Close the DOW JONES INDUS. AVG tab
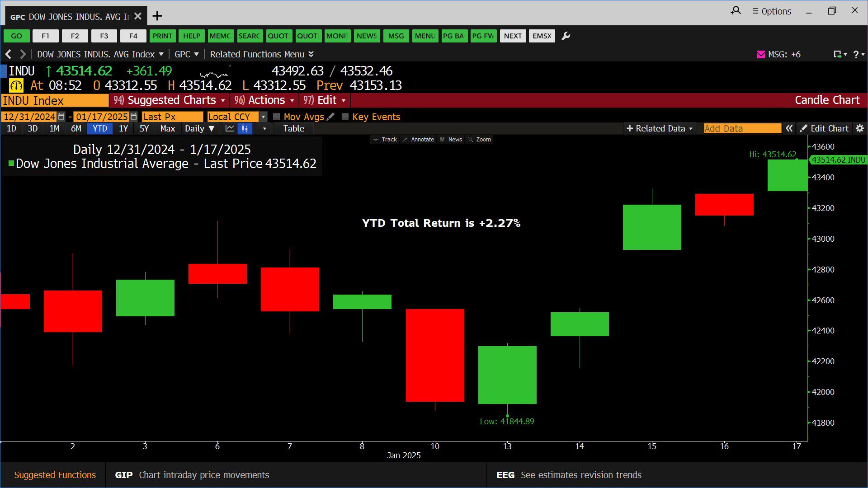The height and width of the screenshot is (488, 868). pos(138,16)
